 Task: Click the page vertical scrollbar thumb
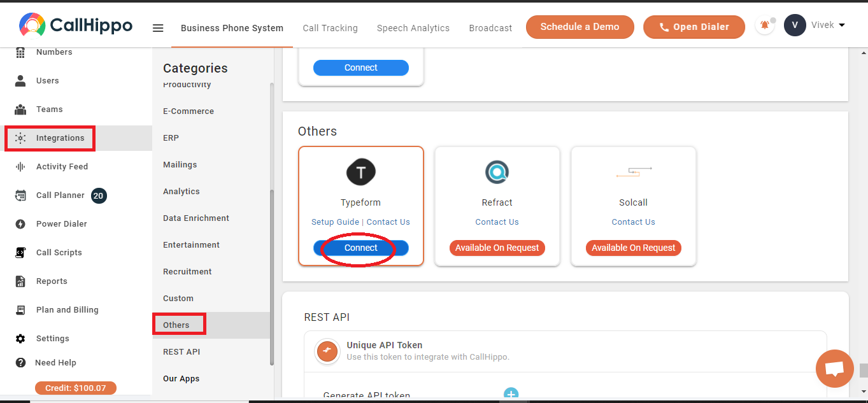point(863,371)
